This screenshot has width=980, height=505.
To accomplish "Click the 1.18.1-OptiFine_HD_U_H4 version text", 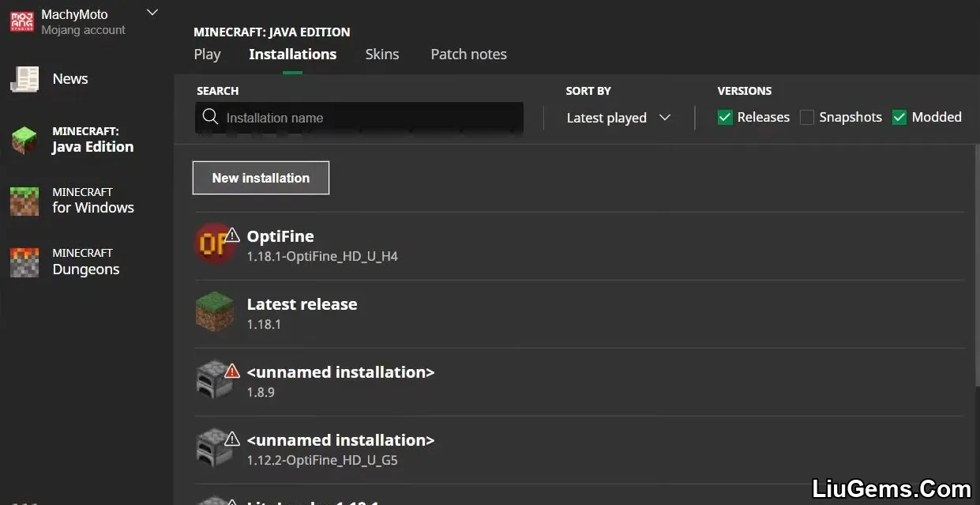I will (x=322, y=257).
